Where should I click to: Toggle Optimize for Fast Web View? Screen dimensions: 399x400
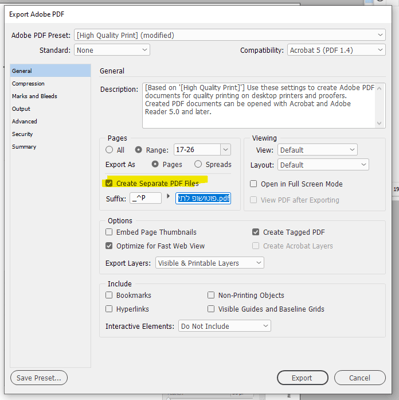109,246
